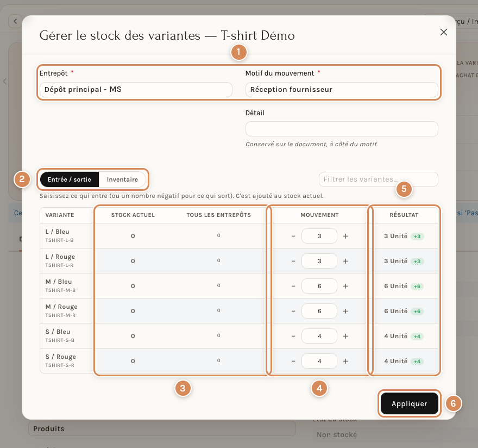Click the TOUS LES ENTREPÔTS column header
The height and width of the screenshot is (448, 478).
pyautogui.click(x=218, y=215)
